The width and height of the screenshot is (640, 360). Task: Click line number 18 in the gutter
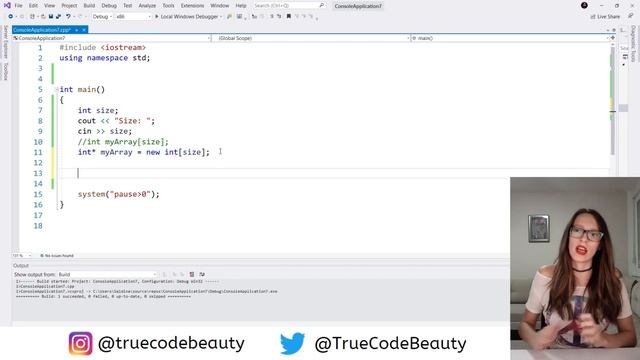coord(38,226)
